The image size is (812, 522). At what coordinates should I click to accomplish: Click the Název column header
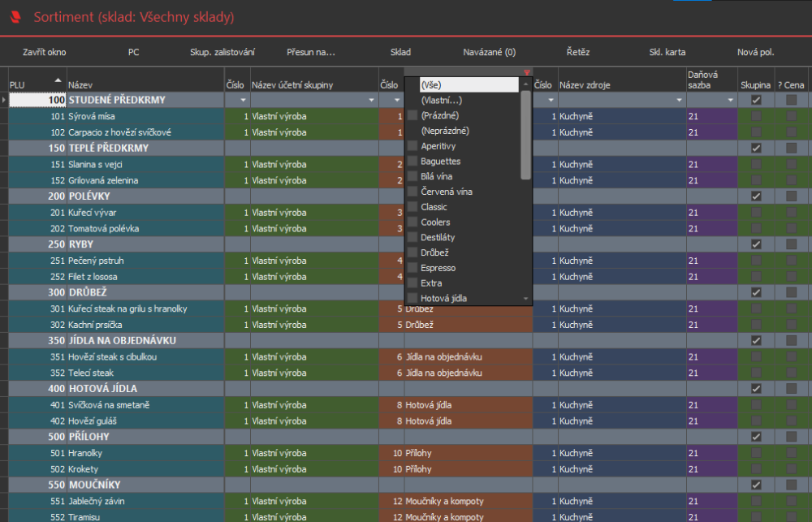[145, 80]
